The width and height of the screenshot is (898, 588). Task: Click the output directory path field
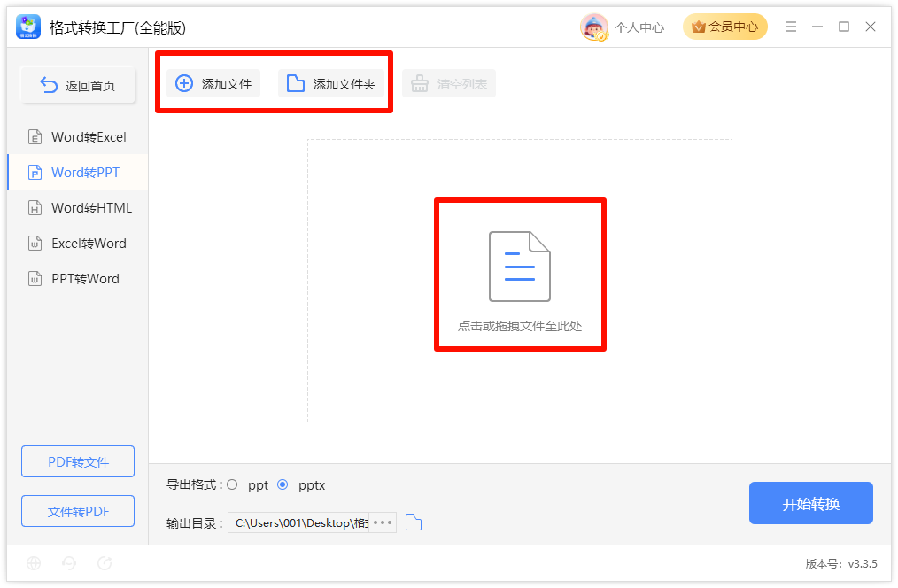[x=298, y=522]
